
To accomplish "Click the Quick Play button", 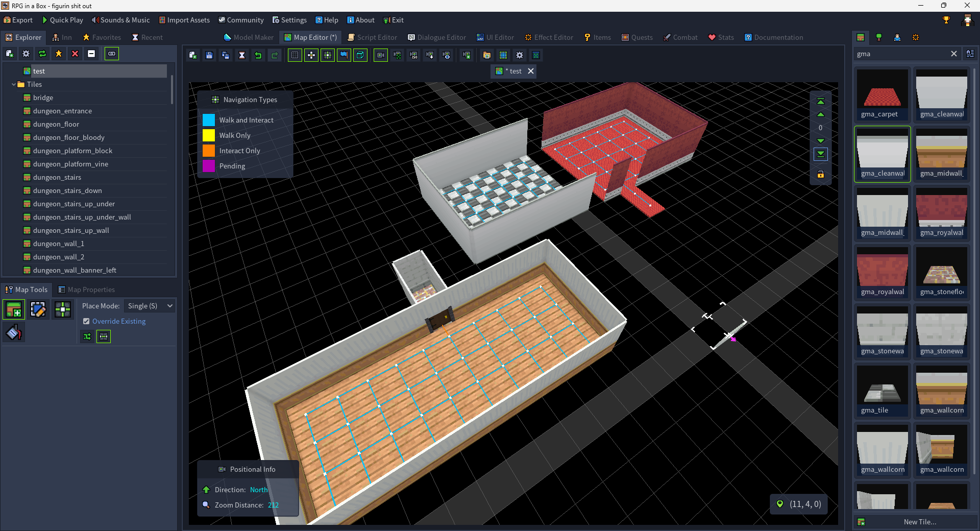I will [62, 20].
